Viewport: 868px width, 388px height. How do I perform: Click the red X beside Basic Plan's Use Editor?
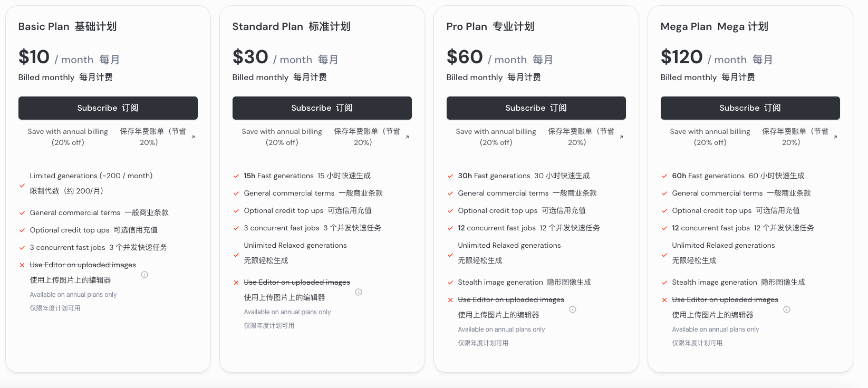tap(22, 265)
